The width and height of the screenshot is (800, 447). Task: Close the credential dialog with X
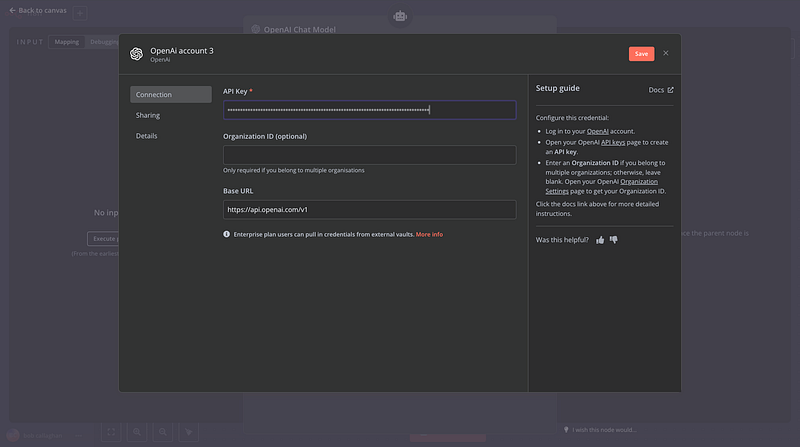[x=666, y=53]
